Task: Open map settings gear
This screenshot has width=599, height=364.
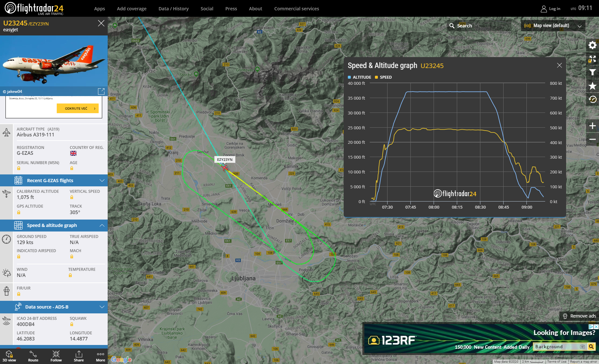Action: (592, 45)
